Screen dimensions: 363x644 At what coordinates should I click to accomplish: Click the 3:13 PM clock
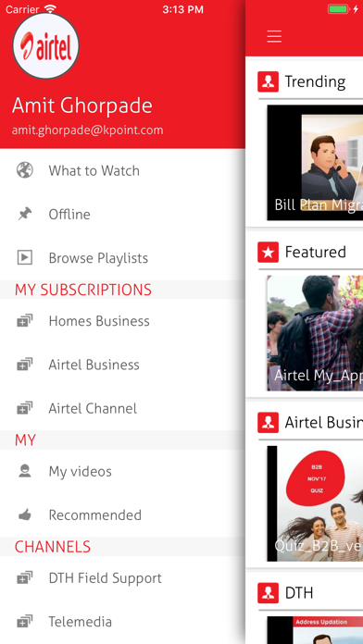point(182,9)
